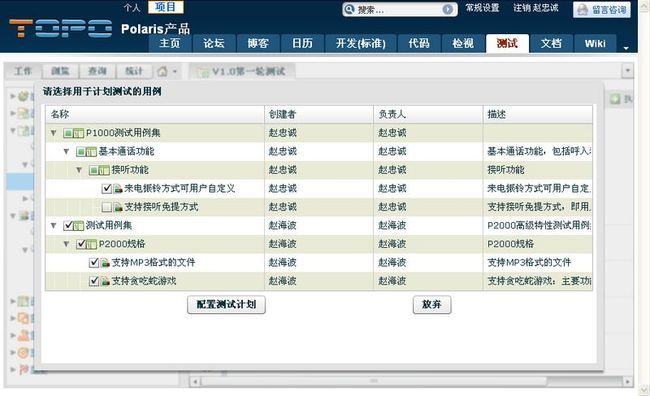Screen dimensions: 650x396
Task: Open the 代码 navigation tab
Action: 419,43
